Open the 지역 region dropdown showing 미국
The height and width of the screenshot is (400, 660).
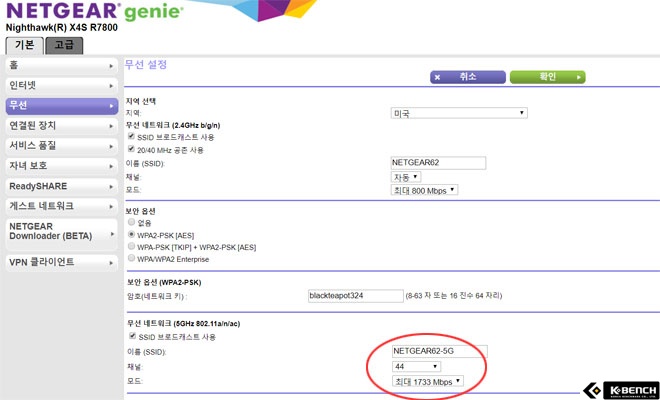tap(459, 113)
